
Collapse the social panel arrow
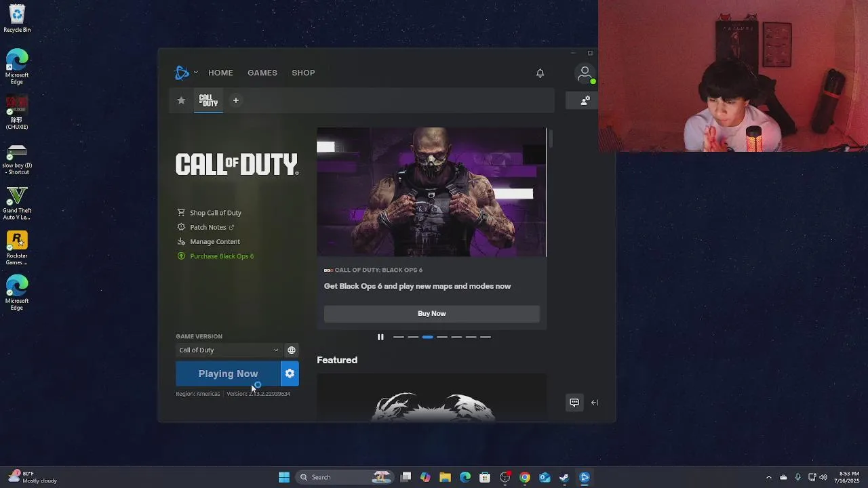(595, 403)
